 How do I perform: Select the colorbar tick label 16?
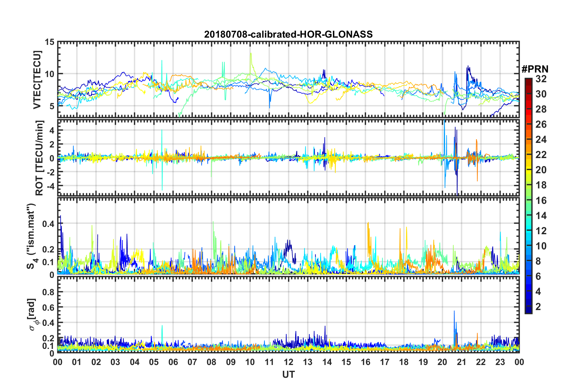point(541,200)
